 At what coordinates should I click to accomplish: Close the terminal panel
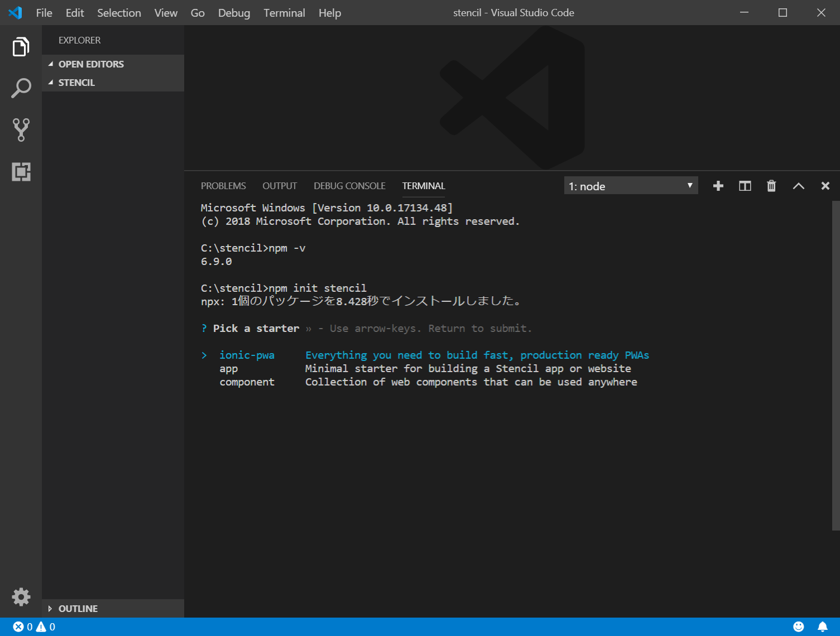825,186
